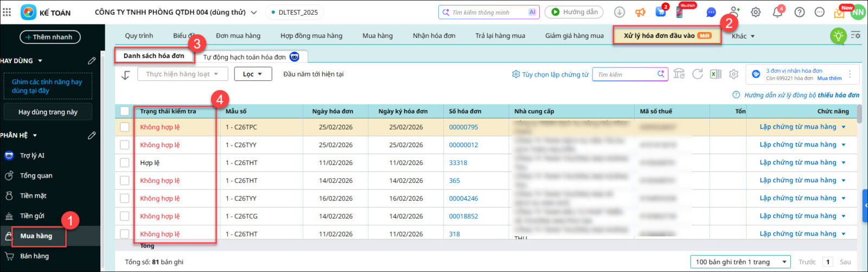
Task: Click the green lightbulb suggestion icon
Action: (x=838, y=36)
